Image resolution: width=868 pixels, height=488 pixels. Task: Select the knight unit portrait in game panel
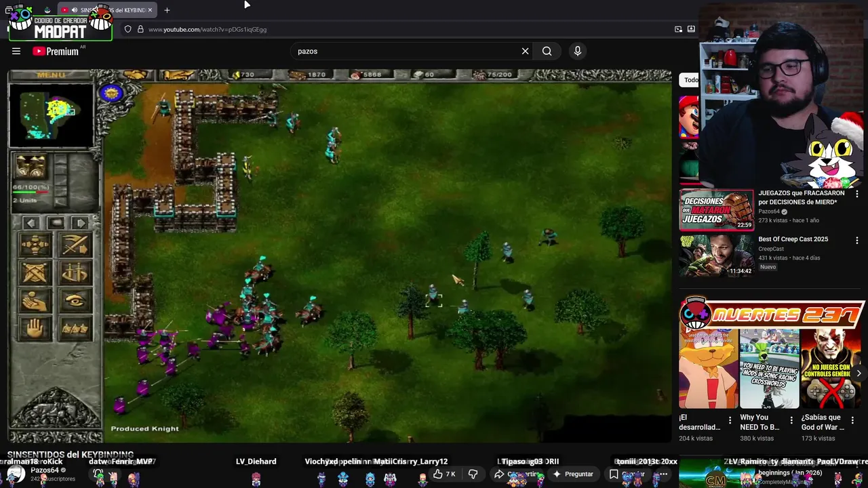(x=31, y=166)
